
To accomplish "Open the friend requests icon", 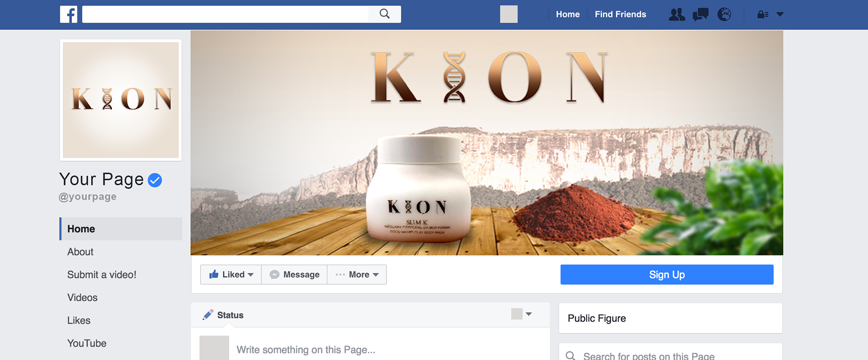I will click(677, 14).
